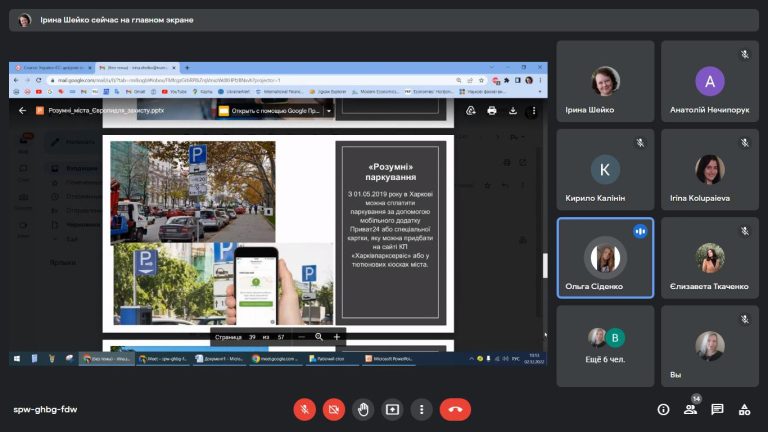Viewport: 768px width, 432px height.
Task: Zoom out with the minus in page control
Action: pos(301,337)
